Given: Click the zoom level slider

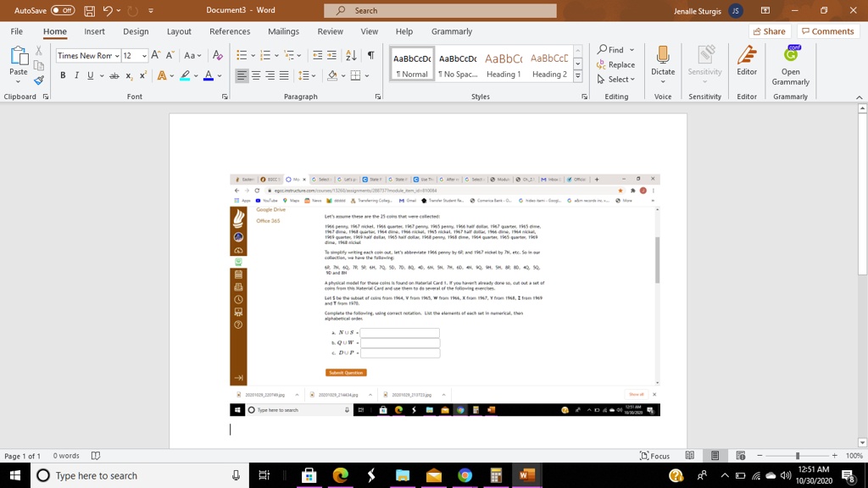Looking at the screenshot, I should tap(797, 456).
